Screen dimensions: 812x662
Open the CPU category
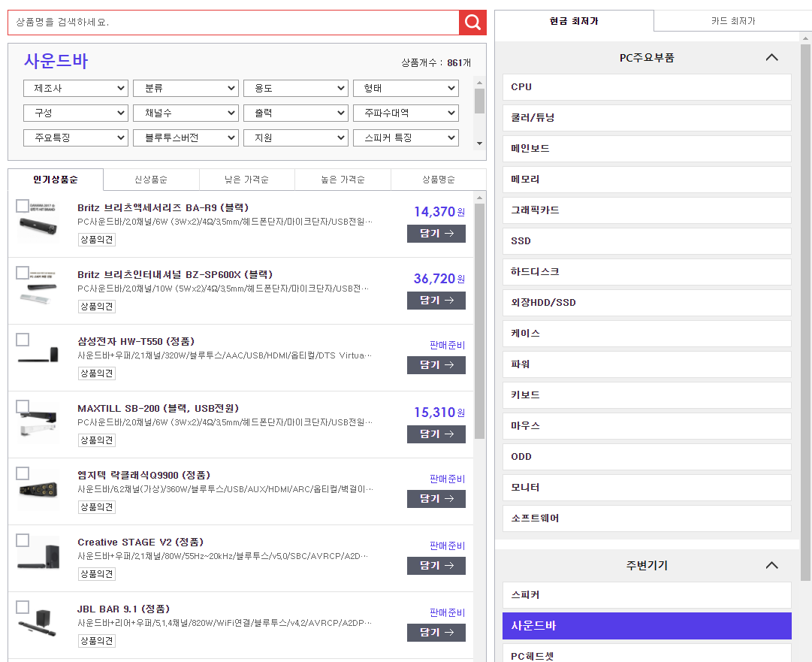647,87
